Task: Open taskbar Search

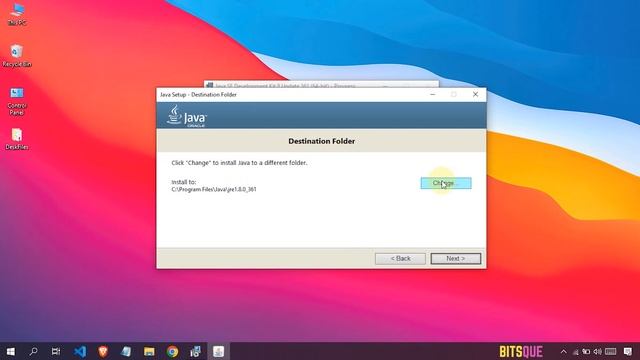Action: [33, 351]
